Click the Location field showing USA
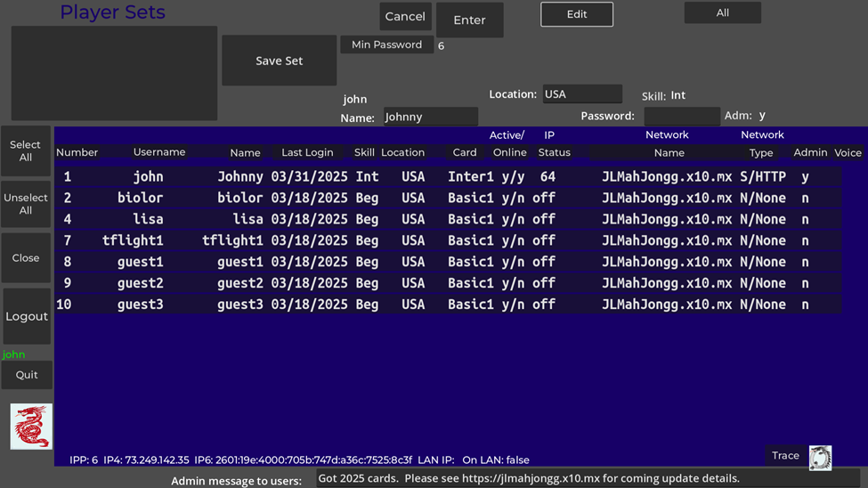This screenshot has height=488, width=868. pyautogui.click(x=581, y=94)
